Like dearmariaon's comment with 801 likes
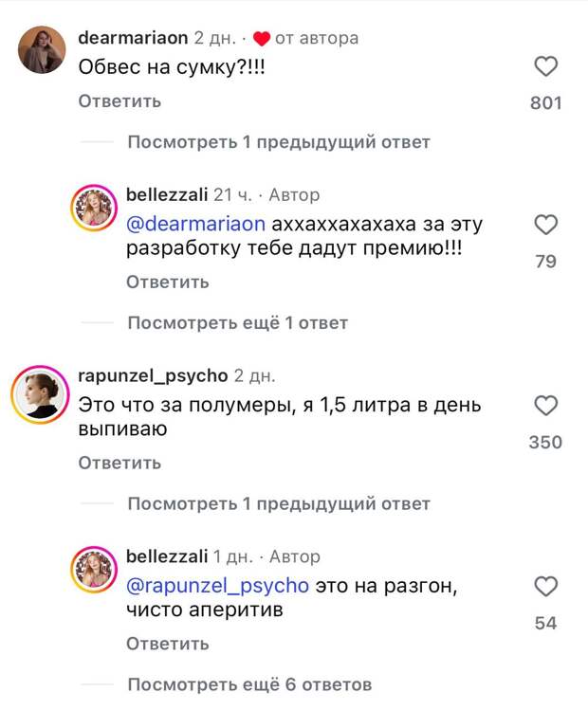The height and width of the screenshot is (710, 588). (x=546, y=67)
